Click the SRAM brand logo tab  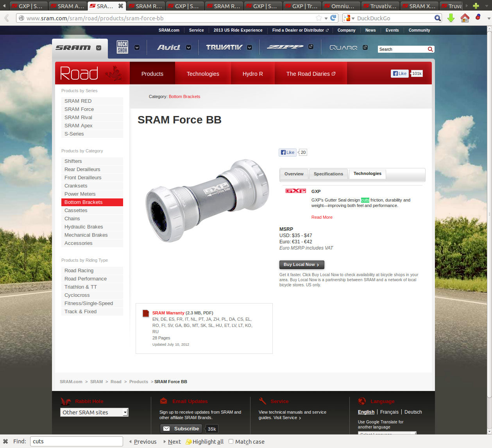[73, 48]
